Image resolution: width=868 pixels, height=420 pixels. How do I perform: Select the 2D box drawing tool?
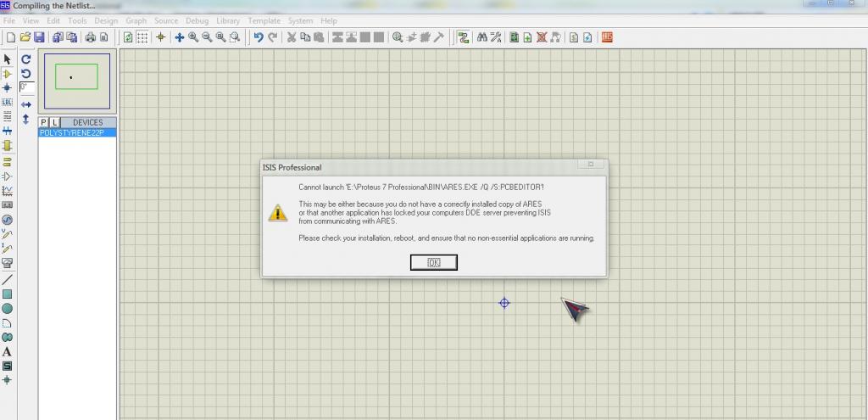tap(7, 294)
